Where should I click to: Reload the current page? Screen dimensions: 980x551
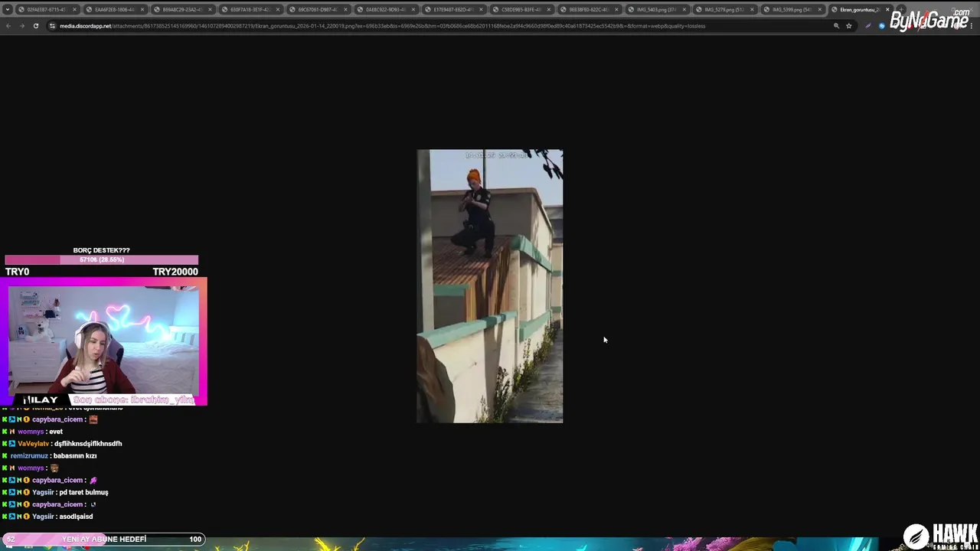click(x=35, y=26)
